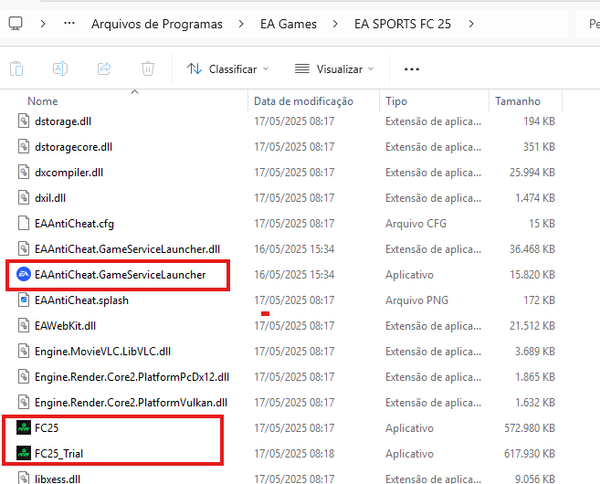Select the dstorage.dll file name
Viewport: 600px width, 484px height.
63,121
